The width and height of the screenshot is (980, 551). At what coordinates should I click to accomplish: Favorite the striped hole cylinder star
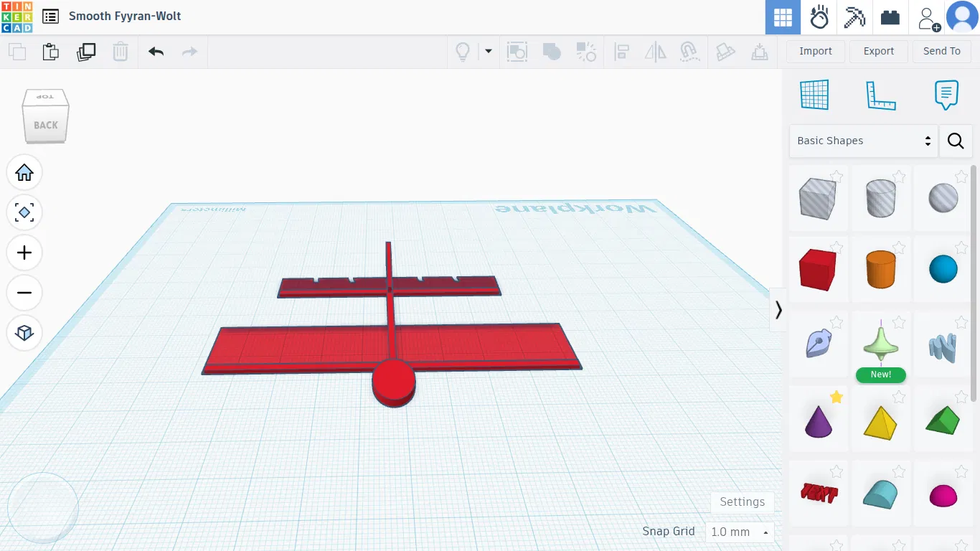coord(899,176)
